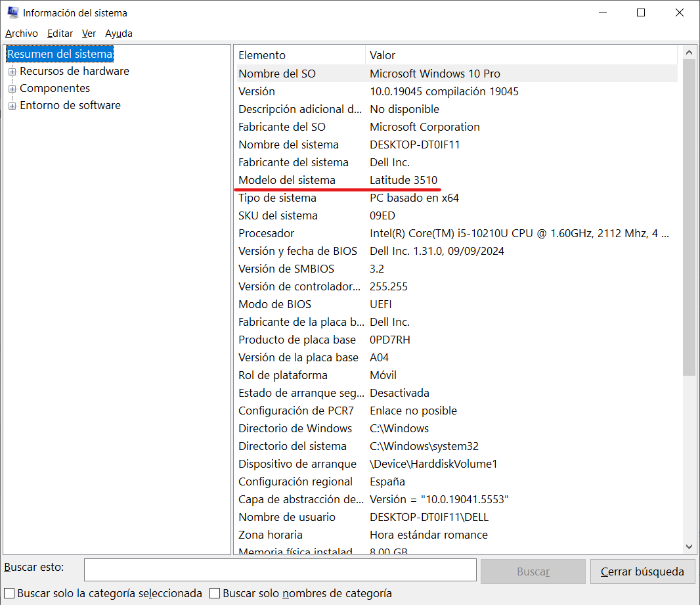Click the value 255.255

click(389, 286)
